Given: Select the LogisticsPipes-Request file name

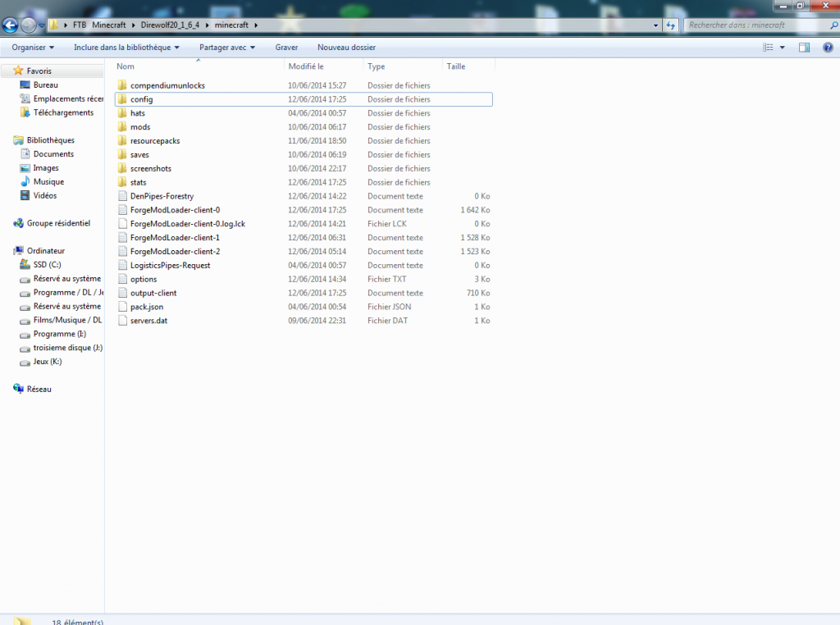Looking at the screenshot, I should 171,266.
